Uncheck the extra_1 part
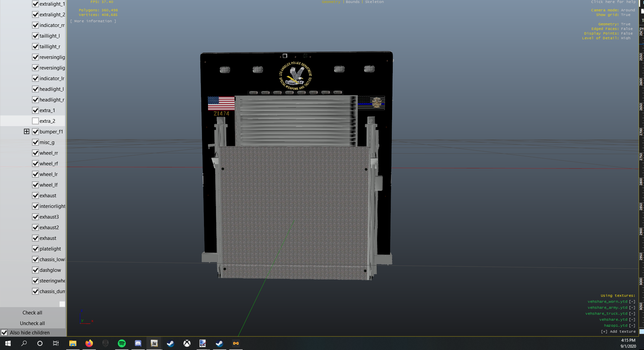644x350 pixels. pyautogui.click(x=36, y=110)
